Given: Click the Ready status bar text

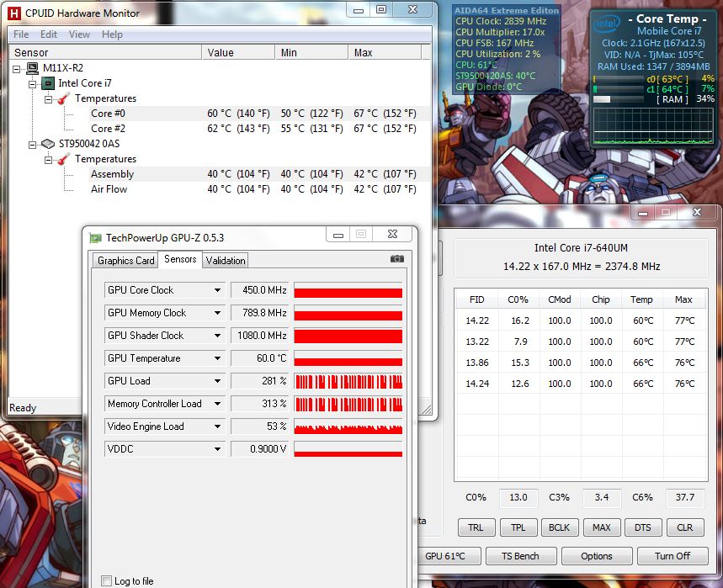Looking at the screenshot, I should (23, 408).
